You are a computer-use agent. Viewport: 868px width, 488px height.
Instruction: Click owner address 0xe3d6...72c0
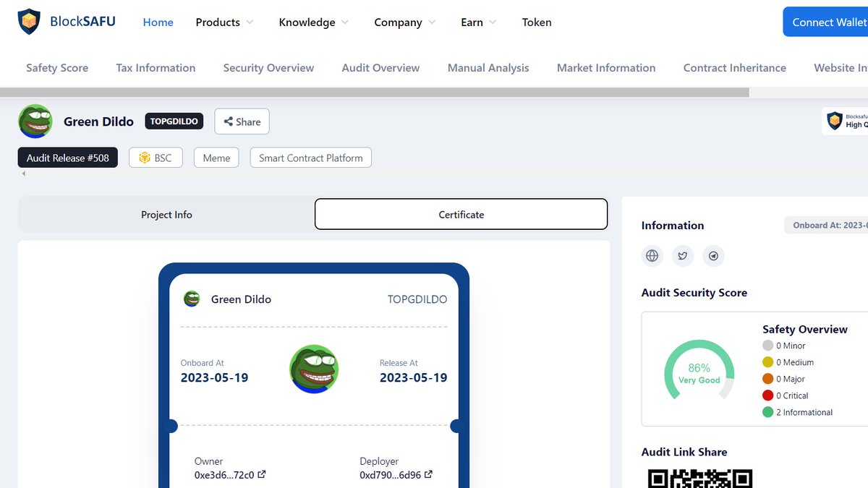tap(224, 475)
